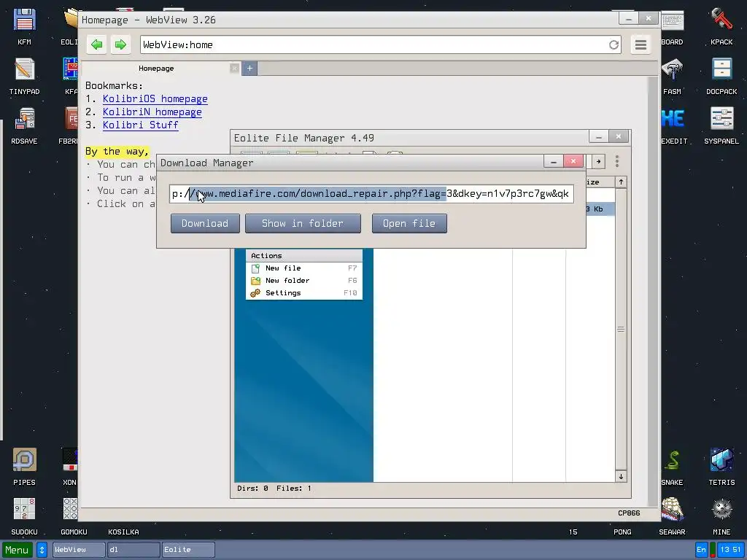The width and height of the screenshot is (747, 560).
Task: Open the KolibriOS homepage bookmark
Action: (155, 98)
